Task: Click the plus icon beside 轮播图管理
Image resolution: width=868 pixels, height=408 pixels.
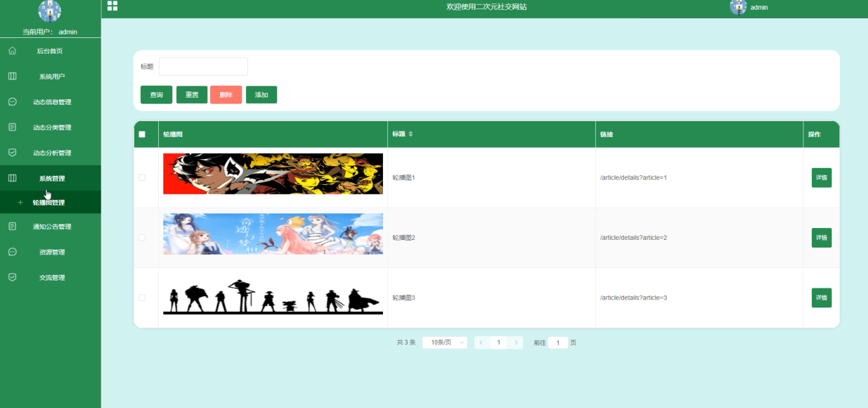Action: tap(20, 203)
